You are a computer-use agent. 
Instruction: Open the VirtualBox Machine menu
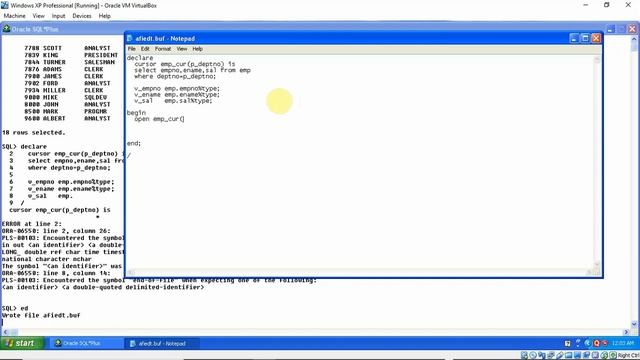[x=14, y=16]
